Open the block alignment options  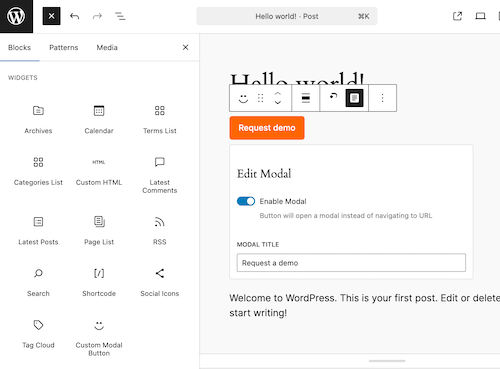click(x=306, y=98)
